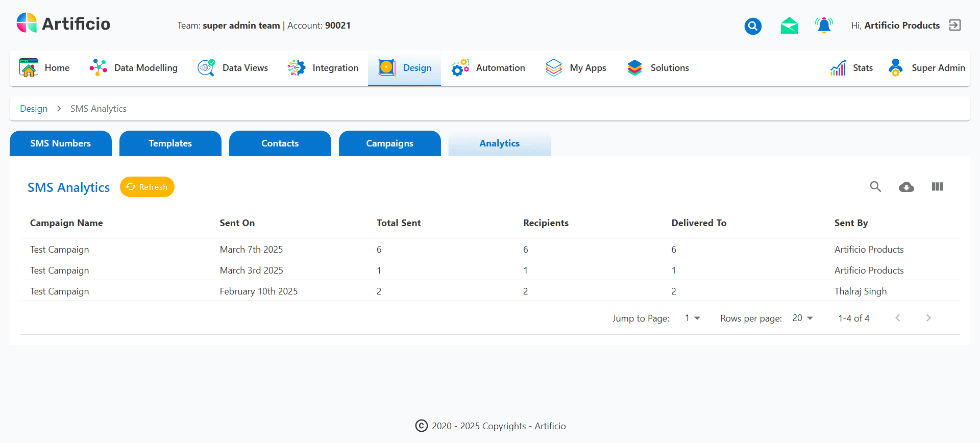Click Test Campaign in March 7th row

(59, 250)
